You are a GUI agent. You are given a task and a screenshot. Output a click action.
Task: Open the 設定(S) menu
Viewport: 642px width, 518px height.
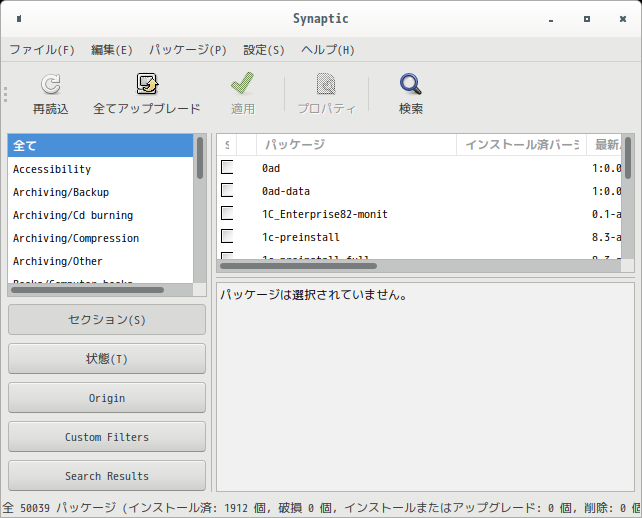coord(264,50)
